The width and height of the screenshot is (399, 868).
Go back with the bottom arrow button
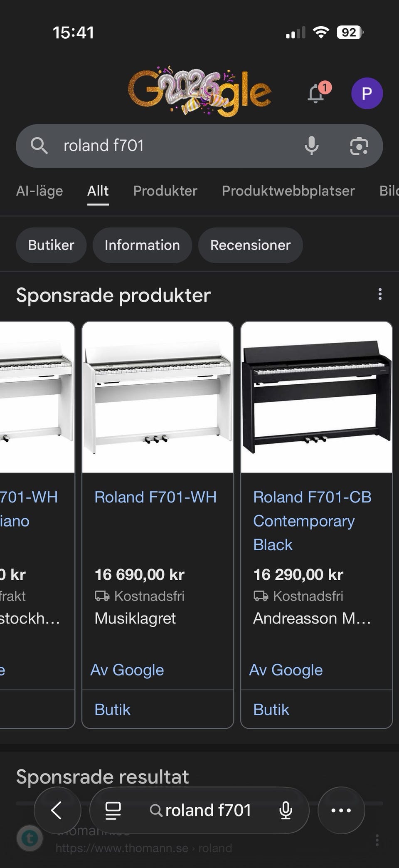(x=57, y=810)
